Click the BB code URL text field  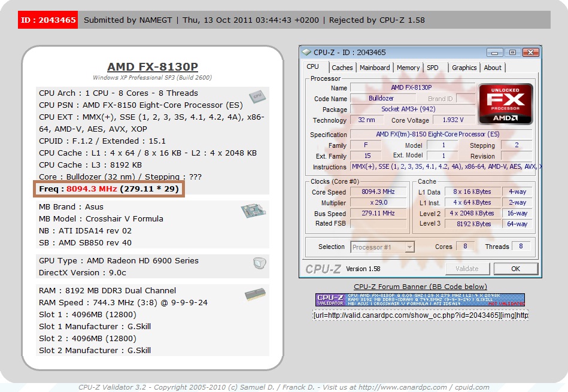420,315
